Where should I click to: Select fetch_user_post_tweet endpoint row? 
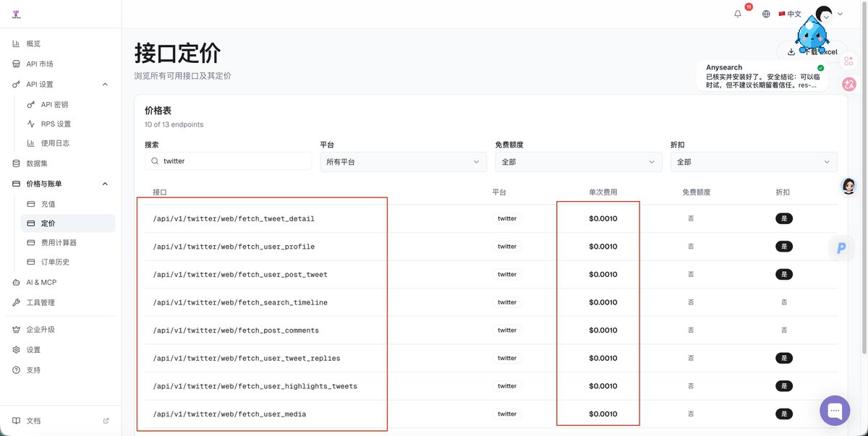point(491,274)
